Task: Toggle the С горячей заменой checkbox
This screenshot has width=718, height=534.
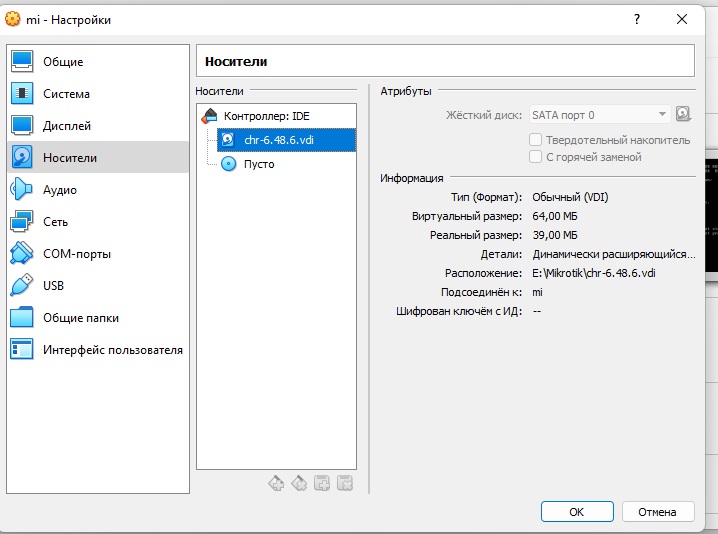Action: coord(536,157)
